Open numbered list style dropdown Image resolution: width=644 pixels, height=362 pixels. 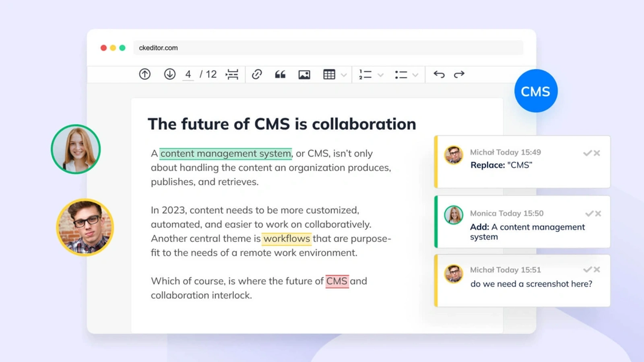pyautogui.click(x=381, y=75)
